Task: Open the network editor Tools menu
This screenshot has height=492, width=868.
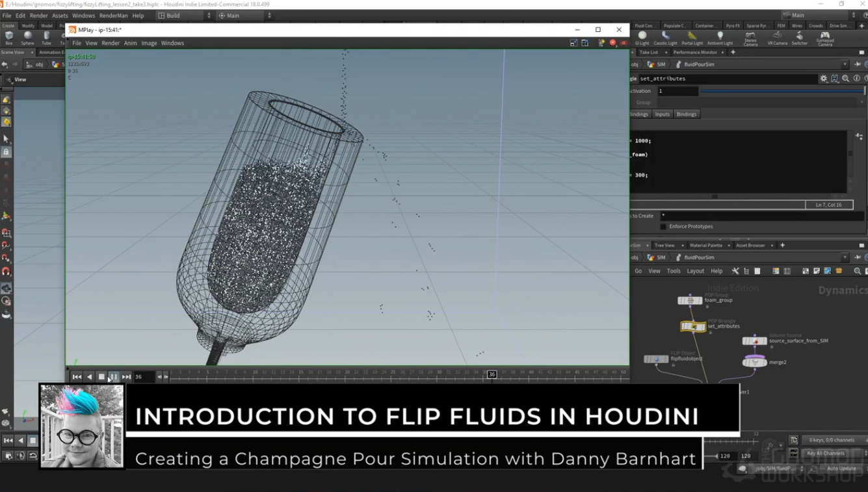Action: coord(674,271)
